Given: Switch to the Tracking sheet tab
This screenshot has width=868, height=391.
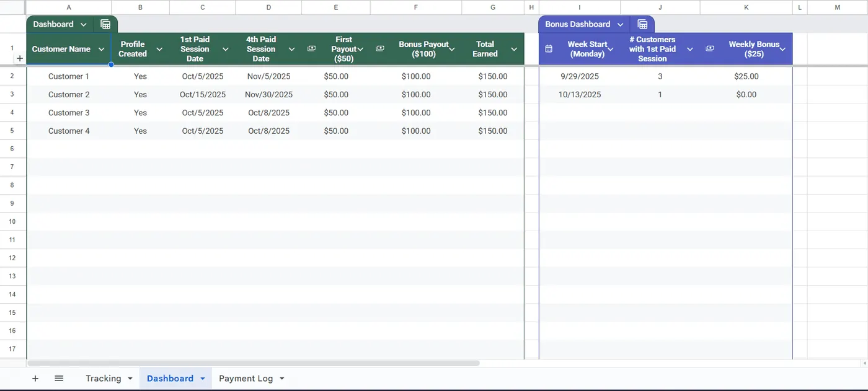Looking at the screenshot, I should pos(104,379).
